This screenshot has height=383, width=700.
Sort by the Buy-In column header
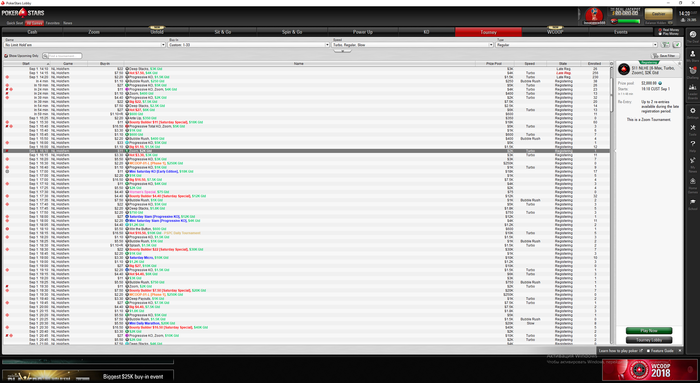pyautogui.click(x=105, y=64)
